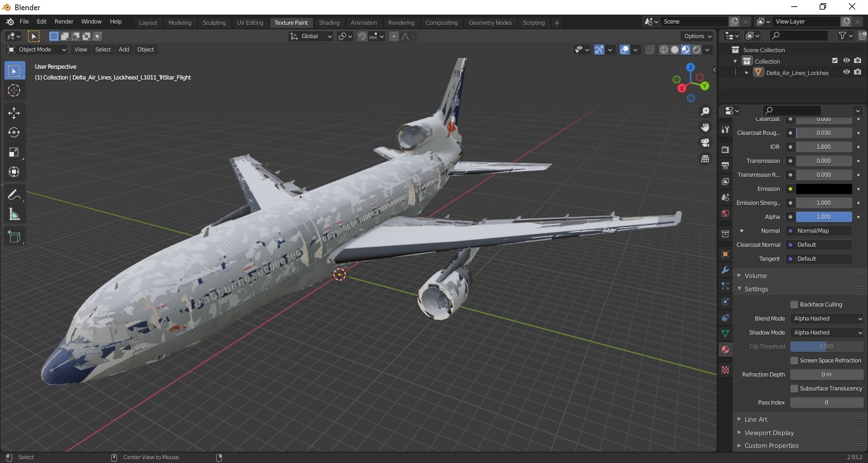Switch to the UV Editing workspace tab

[250, 23]
